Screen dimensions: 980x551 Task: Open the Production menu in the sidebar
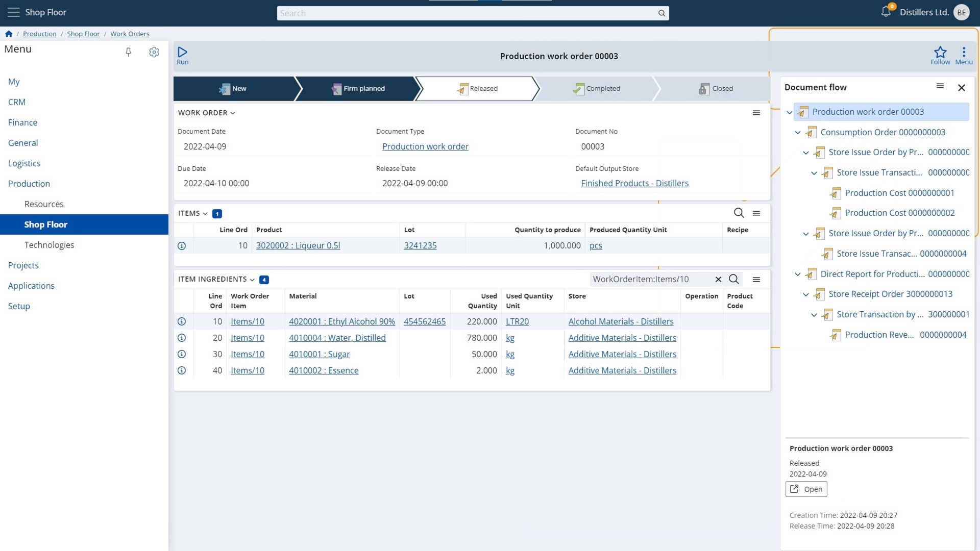[x=29, y=184]
